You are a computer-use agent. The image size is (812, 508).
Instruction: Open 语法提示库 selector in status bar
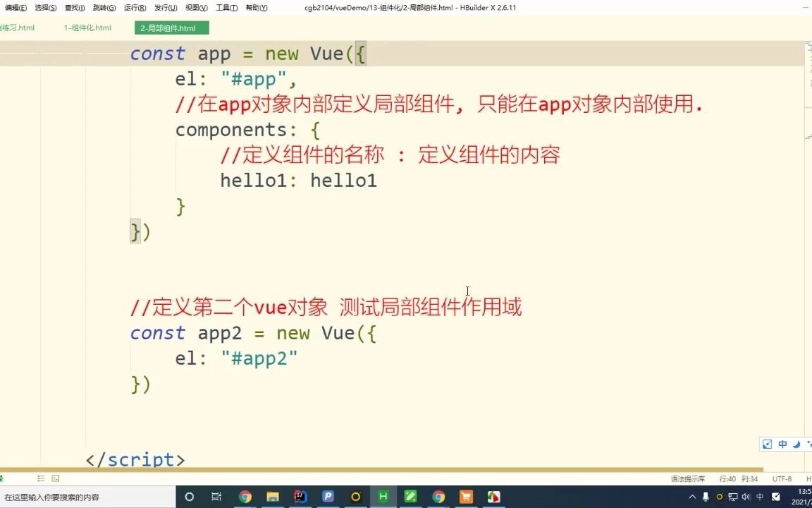click(x=687, y=478)
